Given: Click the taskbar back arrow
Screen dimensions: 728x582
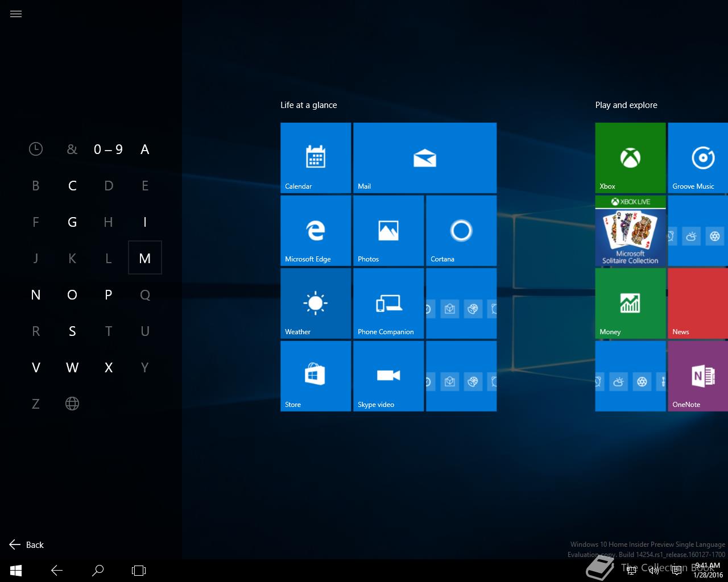Looking at the screenshot, I should click(x=57, y=571).
